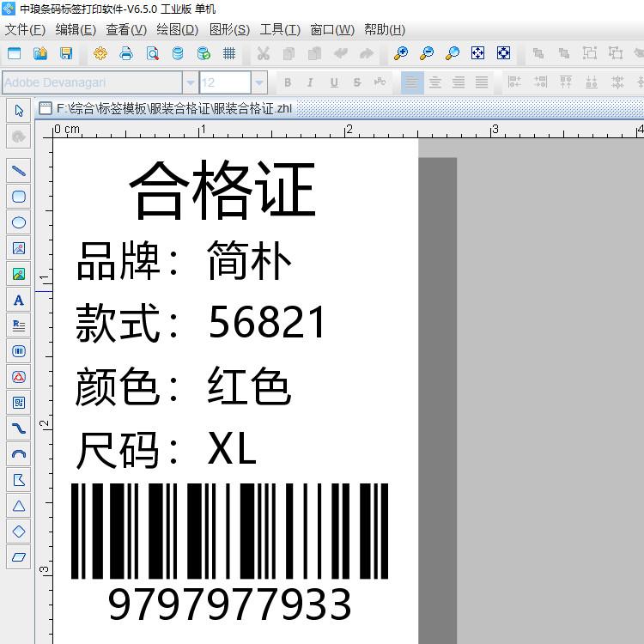Click the database refresh icon

(x=204, y=53)
